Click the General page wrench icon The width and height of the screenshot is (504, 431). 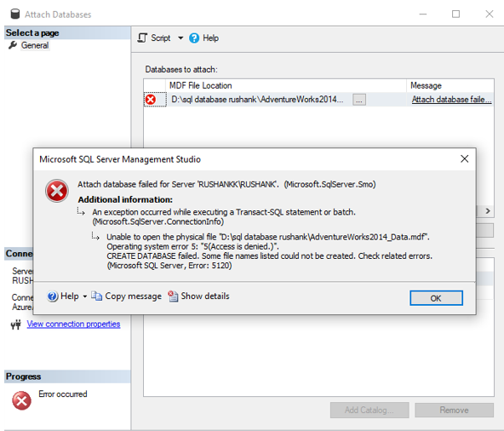coord(13,45)
